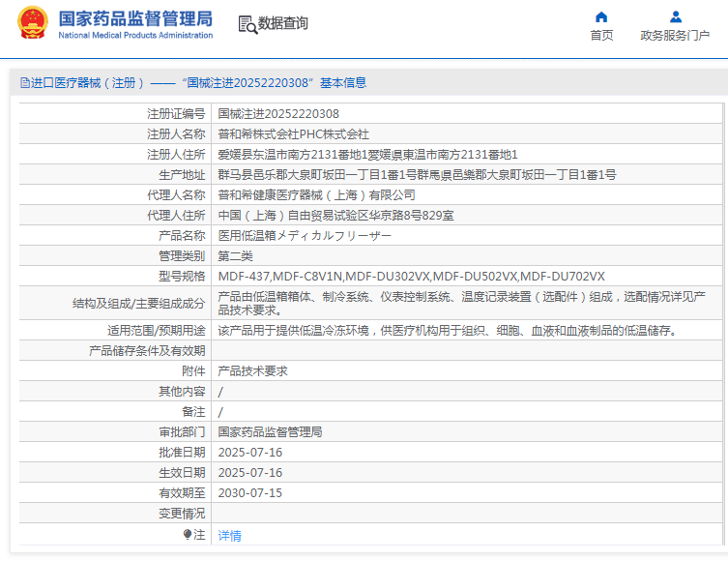Click the 代理人住所 label

176,216
